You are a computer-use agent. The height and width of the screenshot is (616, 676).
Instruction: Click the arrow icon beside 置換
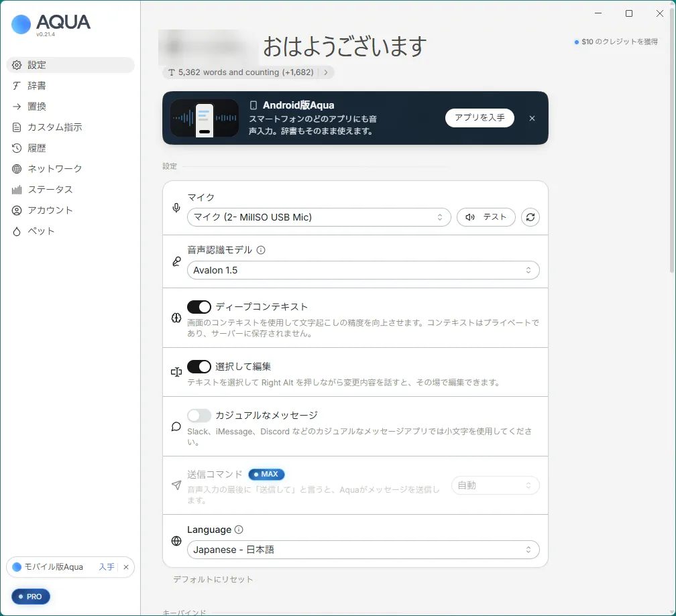click(16, 107)
